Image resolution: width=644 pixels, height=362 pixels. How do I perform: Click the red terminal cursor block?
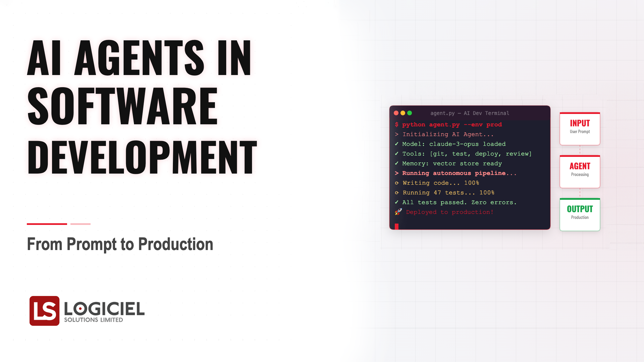click(396, 227)
